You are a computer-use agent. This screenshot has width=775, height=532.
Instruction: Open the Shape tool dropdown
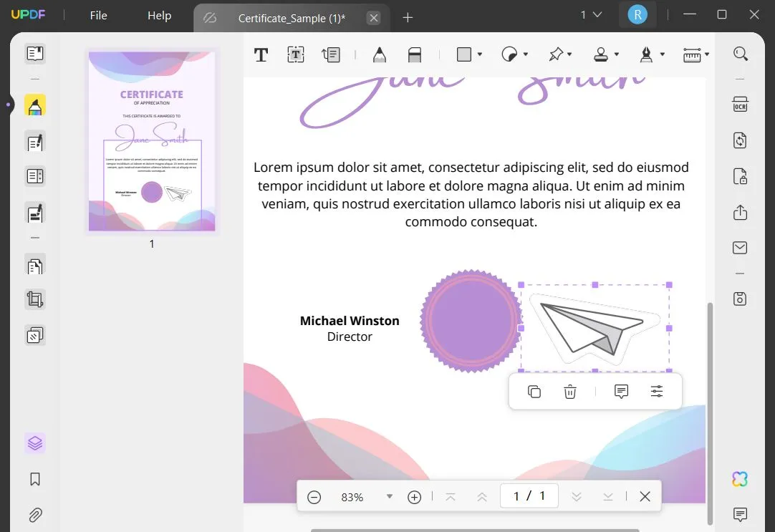[x=478, y=54]
